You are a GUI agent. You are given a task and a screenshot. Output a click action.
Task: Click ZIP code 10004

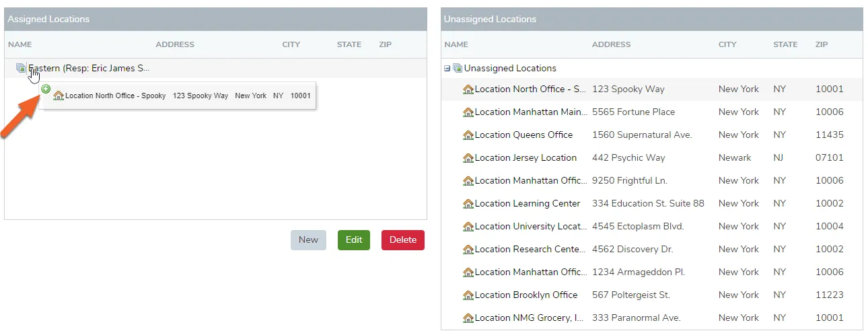(x=830, y=227)
